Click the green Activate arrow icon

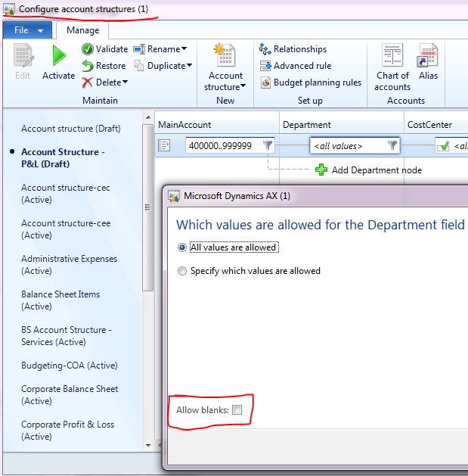click(59, 55)
